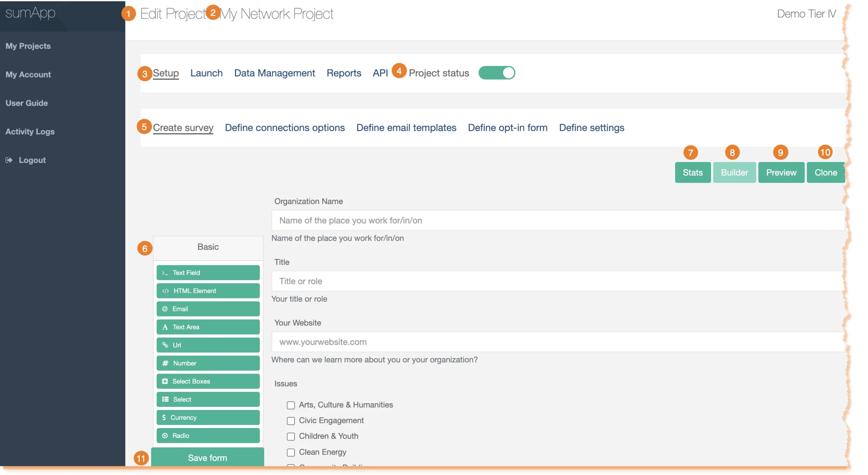Image resolution: width=868 pixels, height=475 pixels.
Task: Click the Text Field terminal icon
Action: tap(165, 273)
